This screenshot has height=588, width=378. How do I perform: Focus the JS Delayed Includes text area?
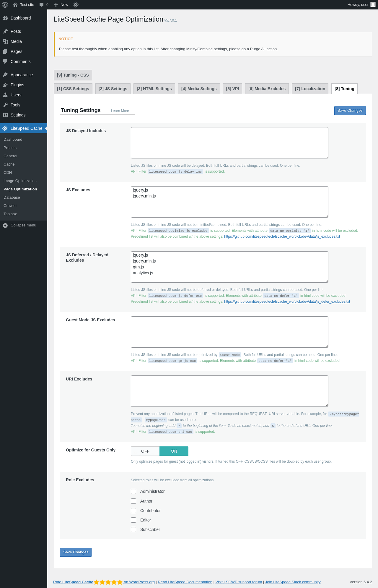(x=229, y=143)
